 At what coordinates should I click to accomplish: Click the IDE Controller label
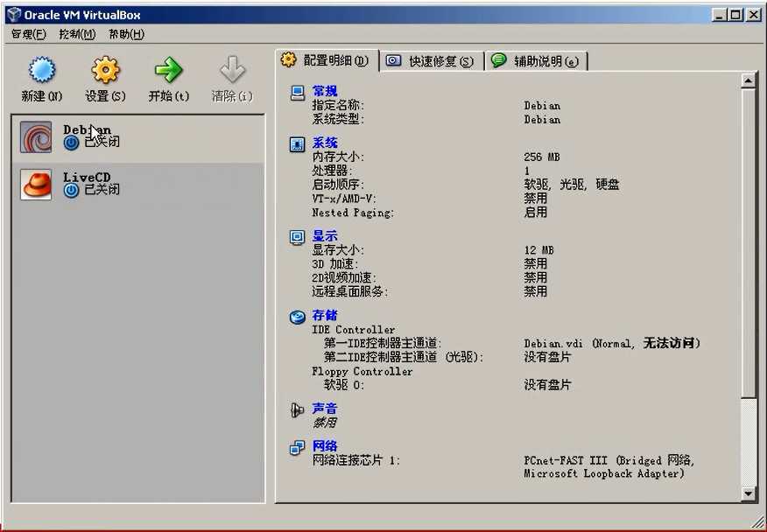[353, 330]
